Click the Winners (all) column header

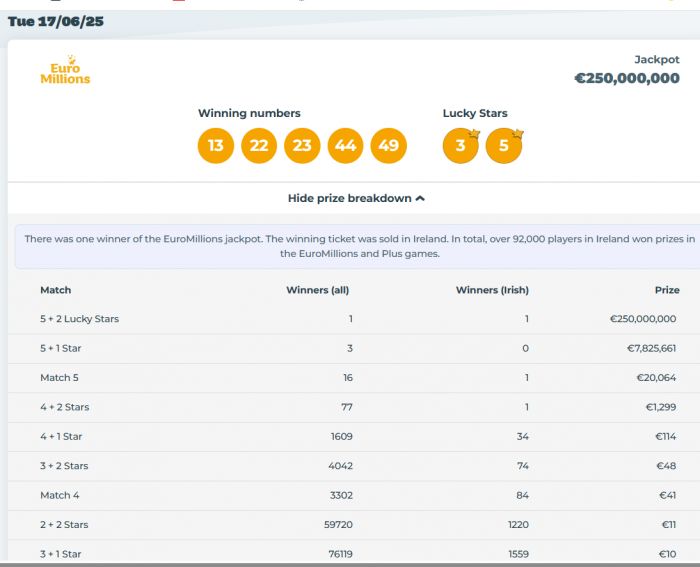(317, 290)
